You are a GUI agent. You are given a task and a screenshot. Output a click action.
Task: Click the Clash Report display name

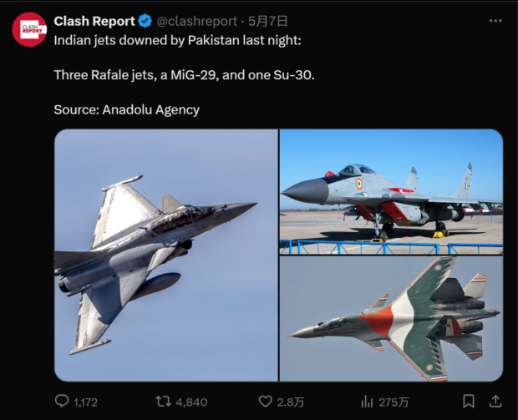click(94, 22)
